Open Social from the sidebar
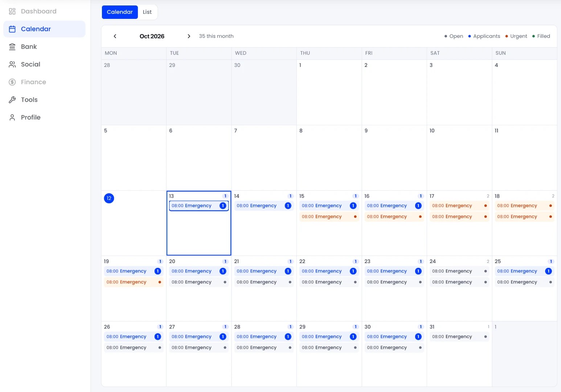 click(44, 64)
